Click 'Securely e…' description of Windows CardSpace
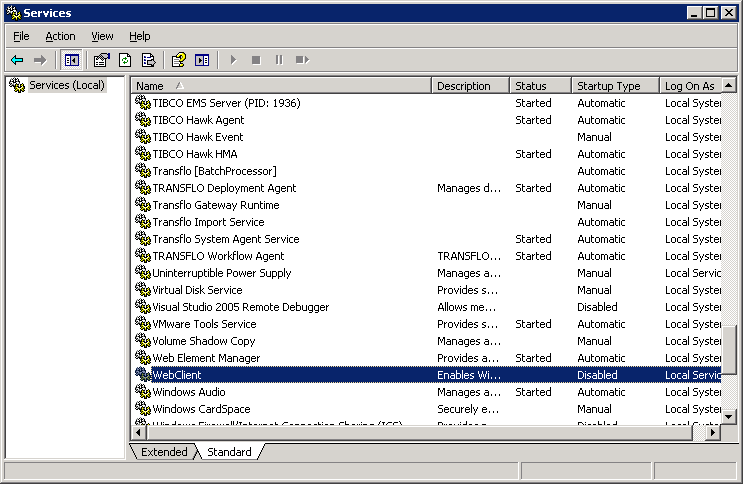This screenshot has height=484, width=743. [x=467, y=409]
